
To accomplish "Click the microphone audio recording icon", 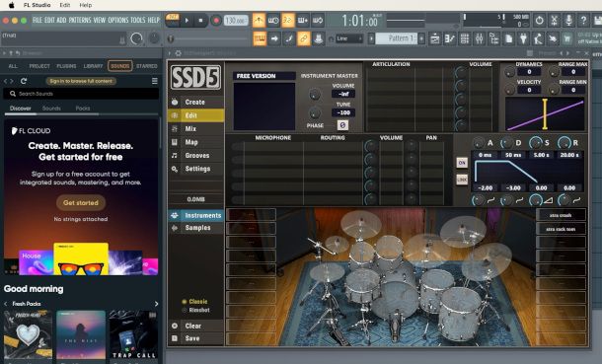I will click(x=568, y=21).
